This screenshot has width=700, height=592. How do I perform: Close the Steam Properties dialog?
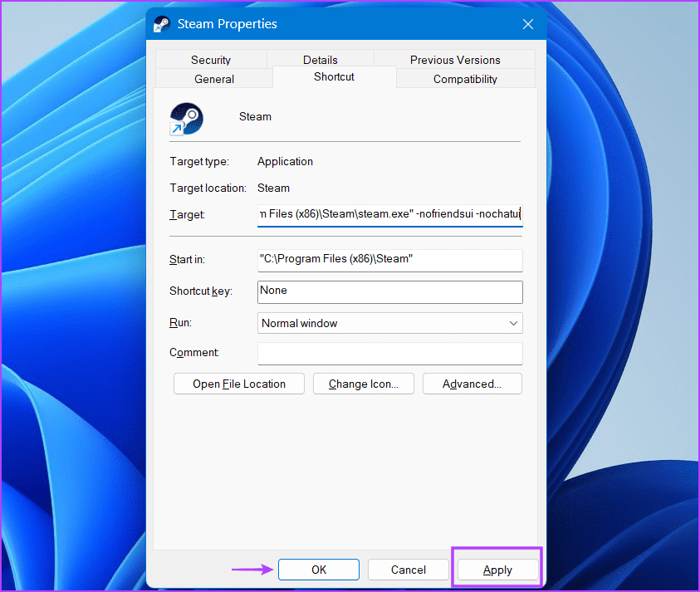[528, 24]
